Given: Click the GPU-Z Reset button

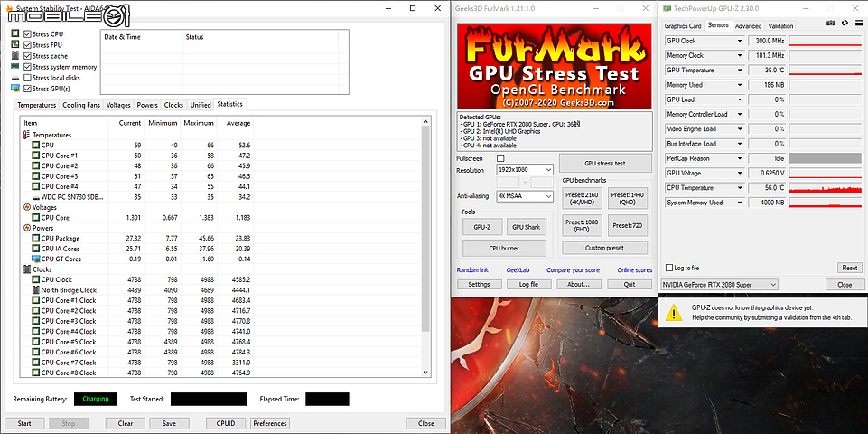Looking at the screenshot, I should coord(849,268).
